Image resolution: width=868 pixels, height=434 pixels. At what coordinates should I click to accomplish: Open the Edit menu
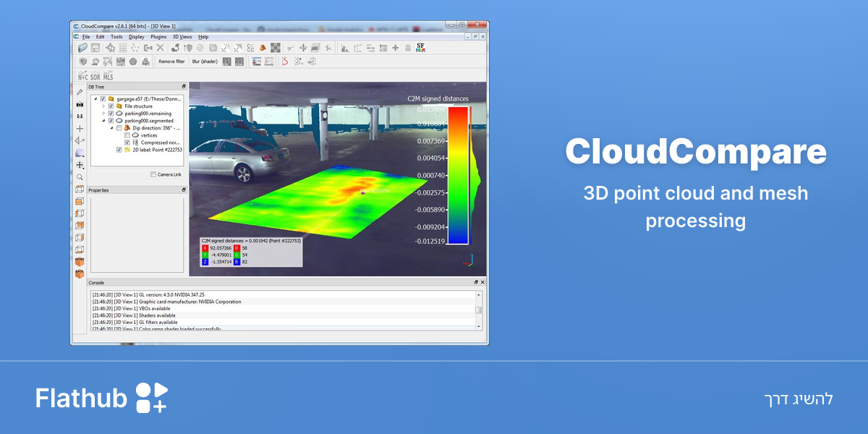[100, 37]
